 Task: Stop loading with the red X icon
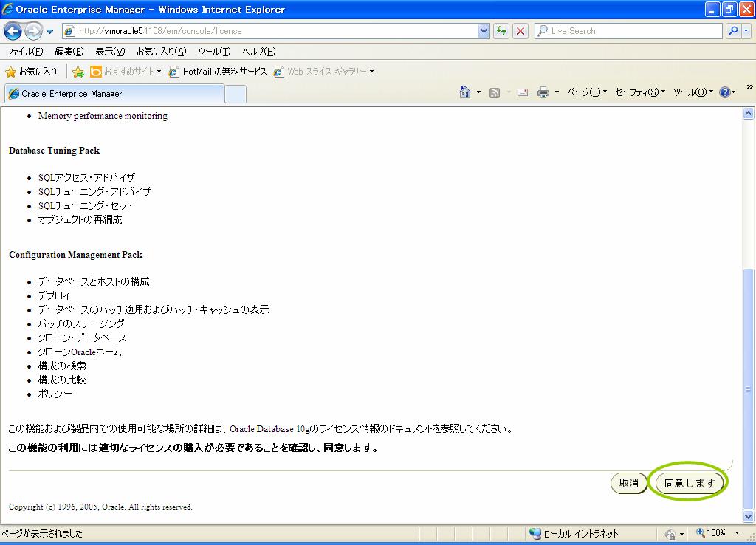[x=520, y=31]
